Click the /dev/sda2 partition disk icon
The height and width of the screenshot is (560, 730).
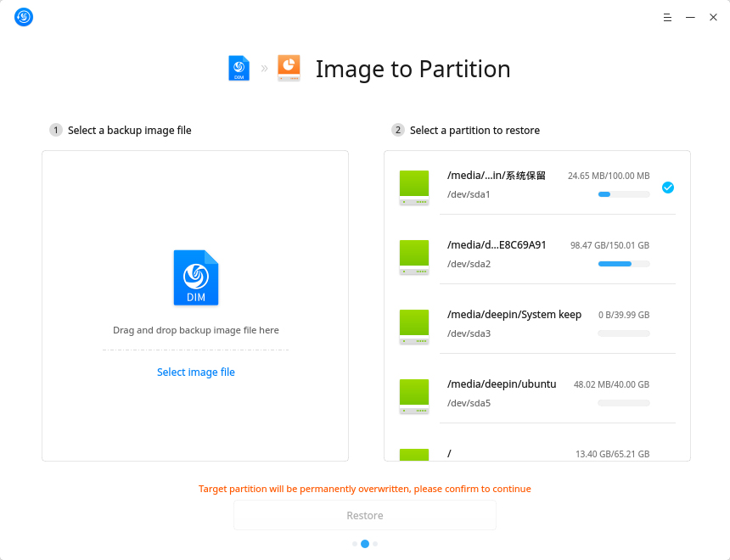tap(414, 256)
